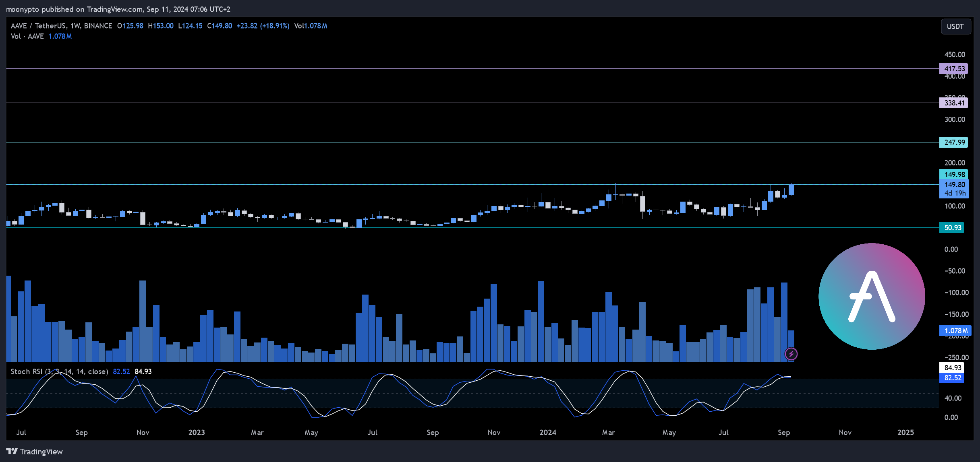Click the 450.00 price axis label
Screen dimensions: 980x462
coord(955,55)
